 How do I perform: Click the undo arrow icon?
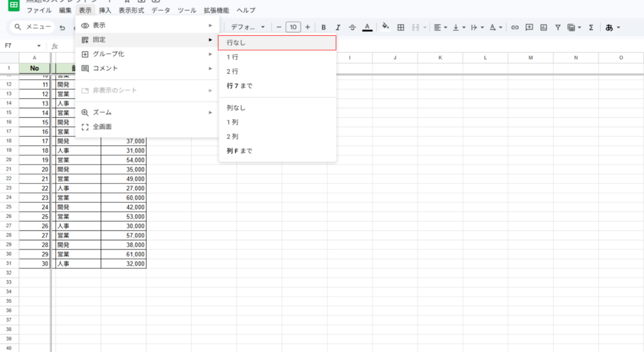coord(62,28)
